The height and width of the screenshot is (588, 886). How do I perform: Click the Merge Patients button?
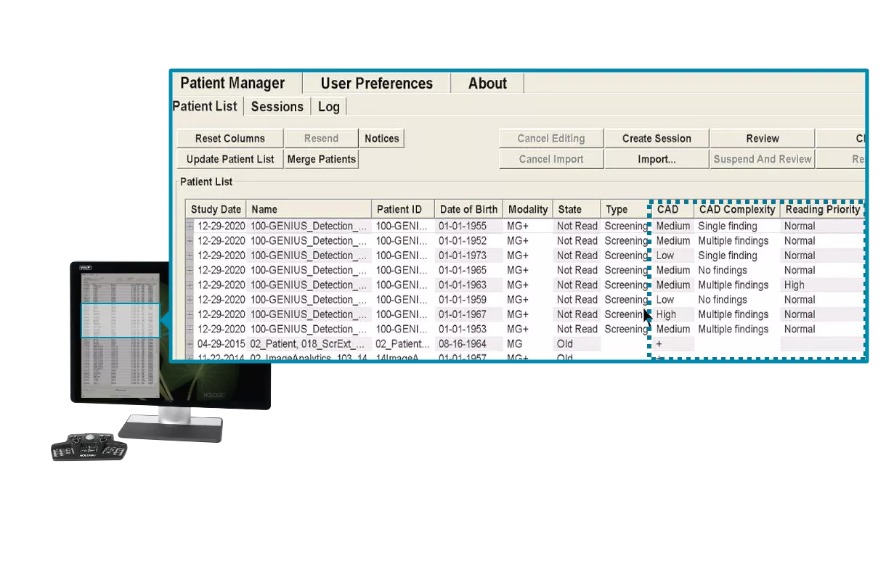click(321, 159)
